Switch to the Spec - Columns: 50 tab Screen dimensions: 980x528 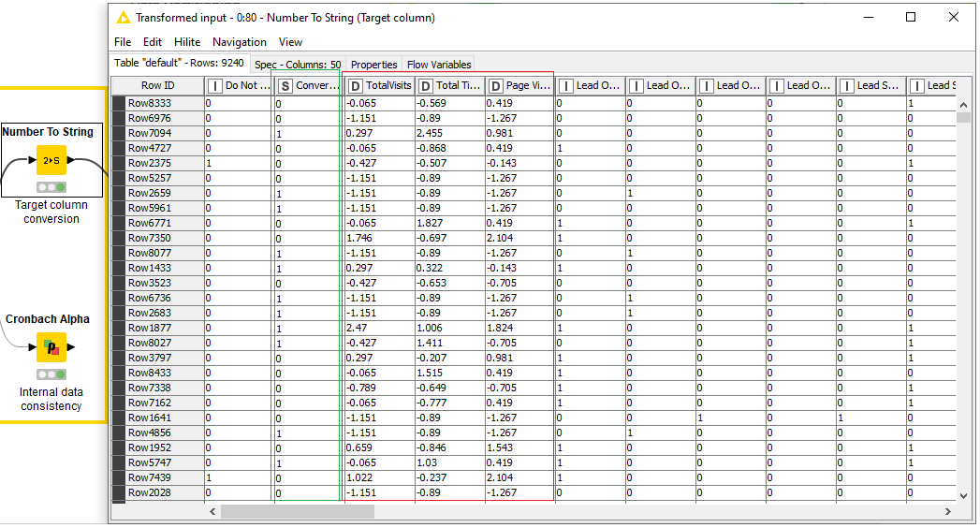pos(298,65)
